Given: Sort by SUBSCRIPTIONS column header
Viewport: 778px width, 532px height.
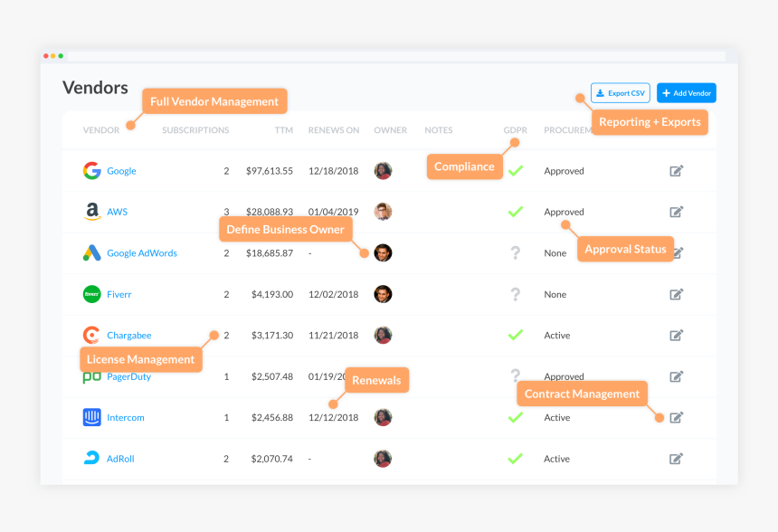Looking at the screenshot, I should (x=195, y=130).
